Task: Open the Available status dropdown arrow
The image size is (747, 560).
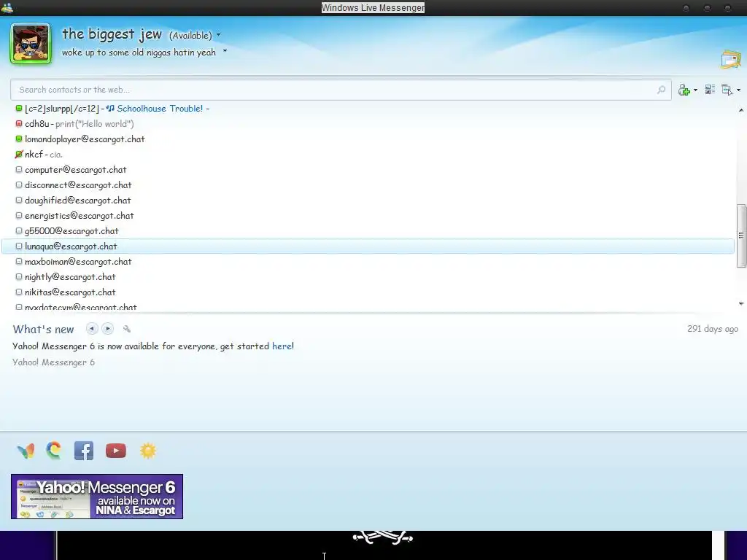Action: coord(218,35)
